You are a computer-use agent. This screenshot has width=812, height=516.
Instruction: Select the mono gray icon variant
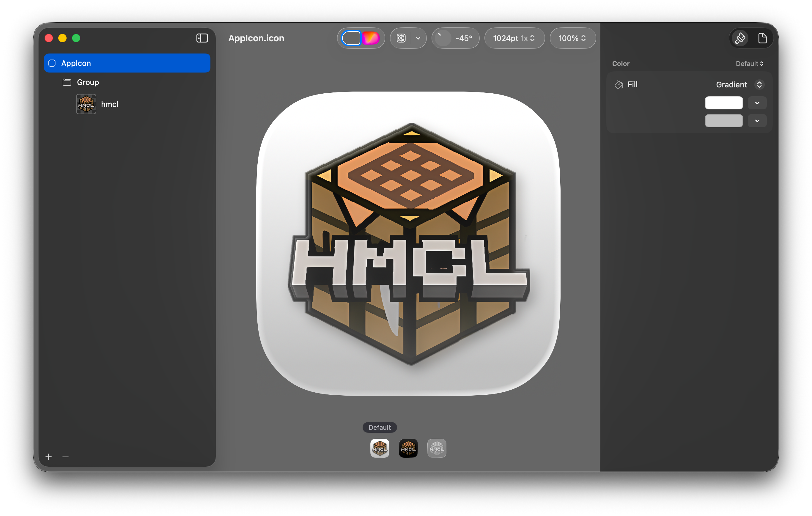436,448
